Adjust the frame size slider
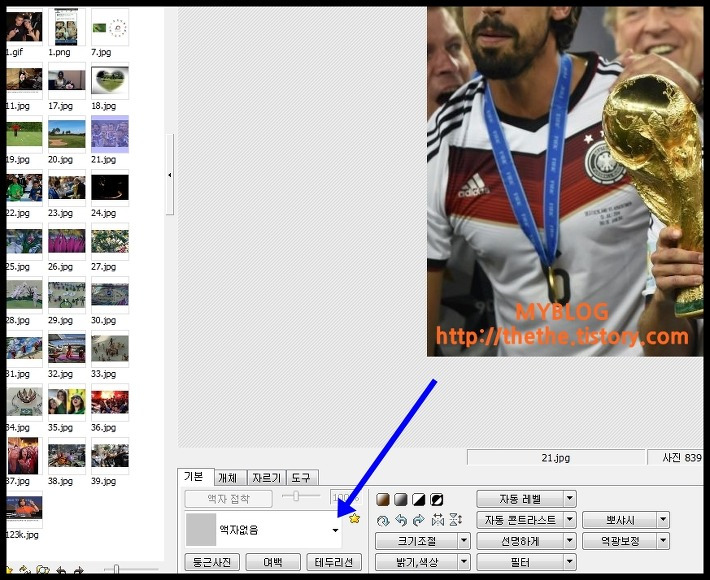Viewport: 710px width, 580px height. point(296,496)
